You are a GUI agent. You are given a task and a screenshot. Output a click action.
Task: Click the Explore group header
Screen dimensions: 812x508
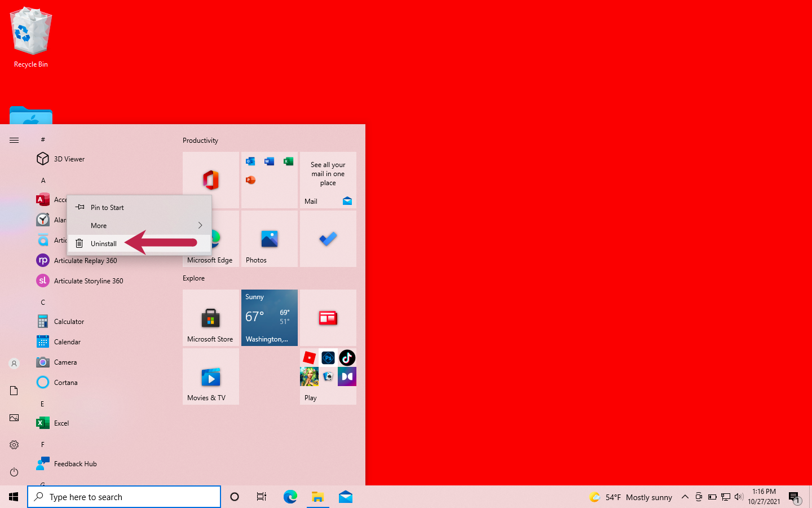[x=193, y=278]
